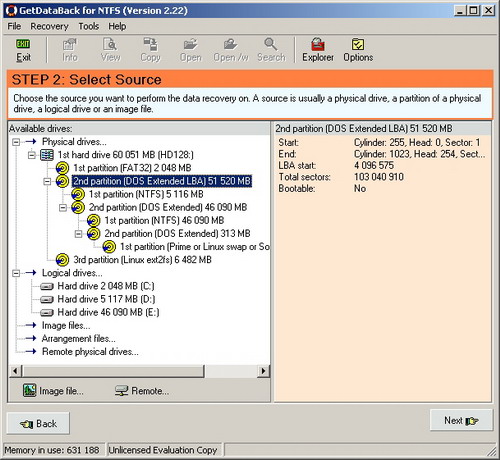This screenshot has height=460, width=500.
Task: Click the Memory in use status entry
Action: [52, 450]
